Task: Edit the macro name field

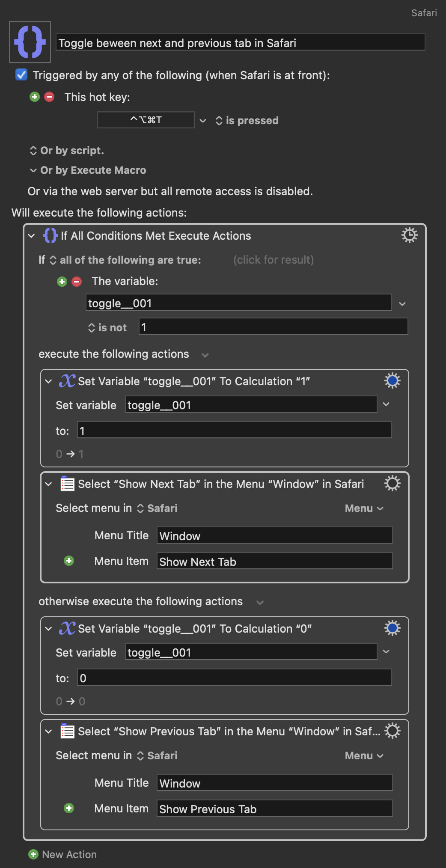Action: 241,42
